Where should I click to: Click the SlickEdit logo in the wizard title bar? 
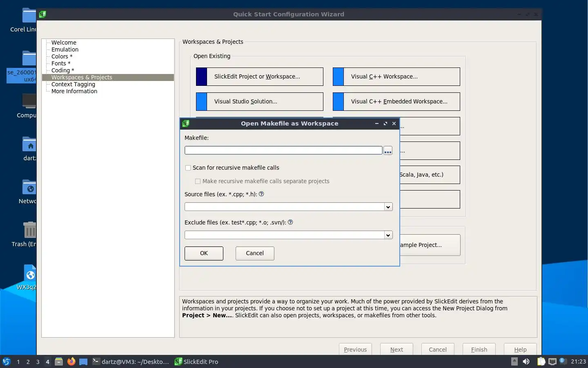42,14
